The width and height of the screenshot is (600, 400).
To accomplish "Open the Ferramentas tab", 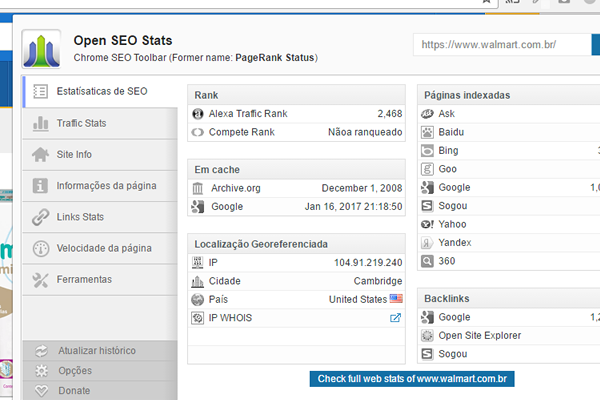I will coord(100,279).
